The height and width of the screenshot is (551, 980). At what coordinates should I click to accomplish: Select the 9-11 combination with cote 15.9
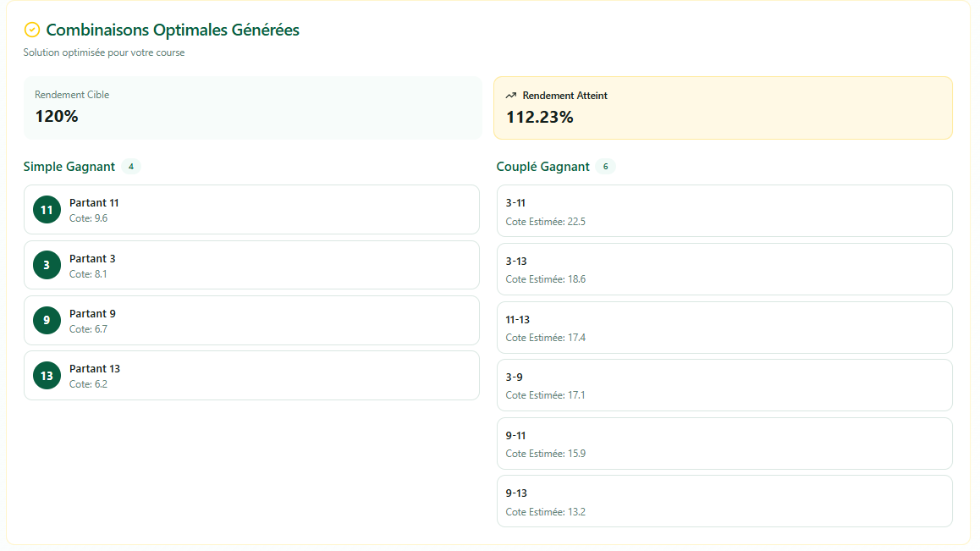[x=724, y=444]
